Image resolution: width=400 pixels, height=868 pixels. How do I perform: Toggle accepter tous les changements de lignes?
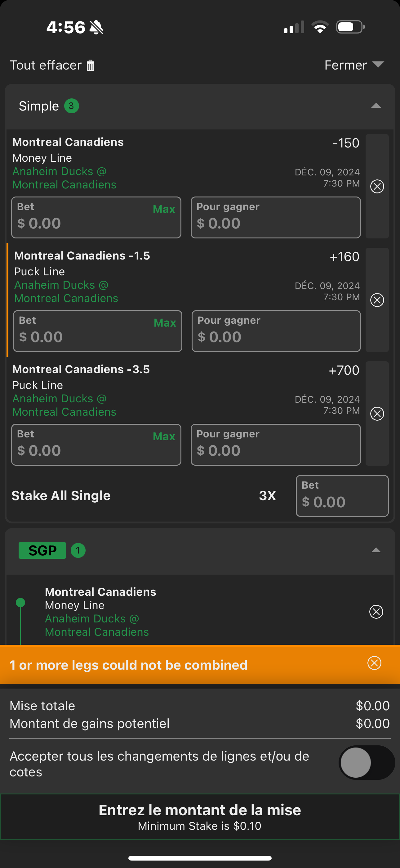pos(367,762)
